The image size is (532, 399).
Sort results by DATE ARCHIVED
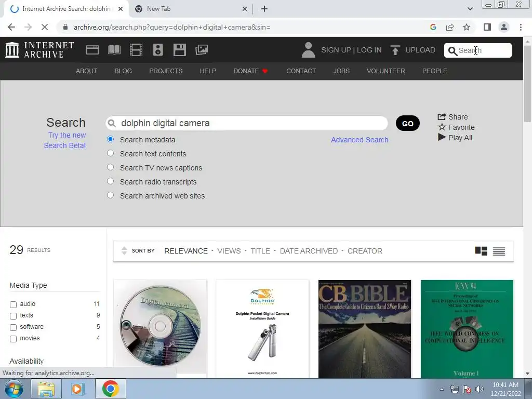click(309, 251)
